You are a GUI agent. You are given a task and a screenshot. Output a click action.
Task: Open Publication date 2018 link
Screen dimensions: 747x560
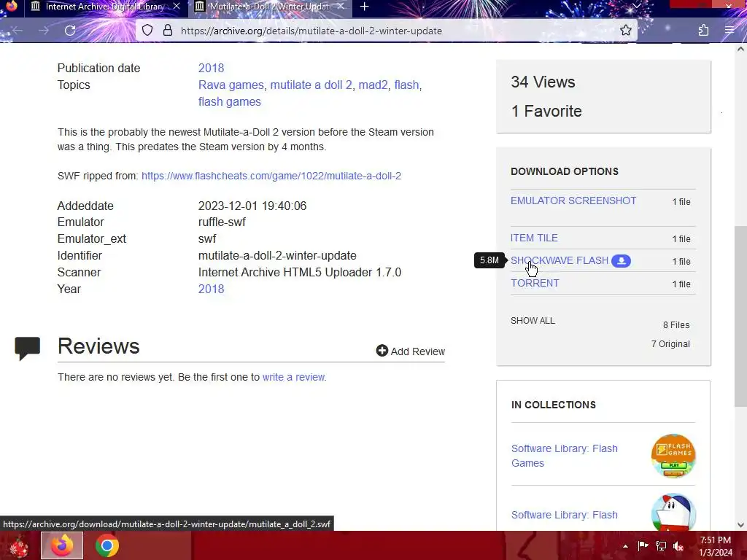coord(211,68)
